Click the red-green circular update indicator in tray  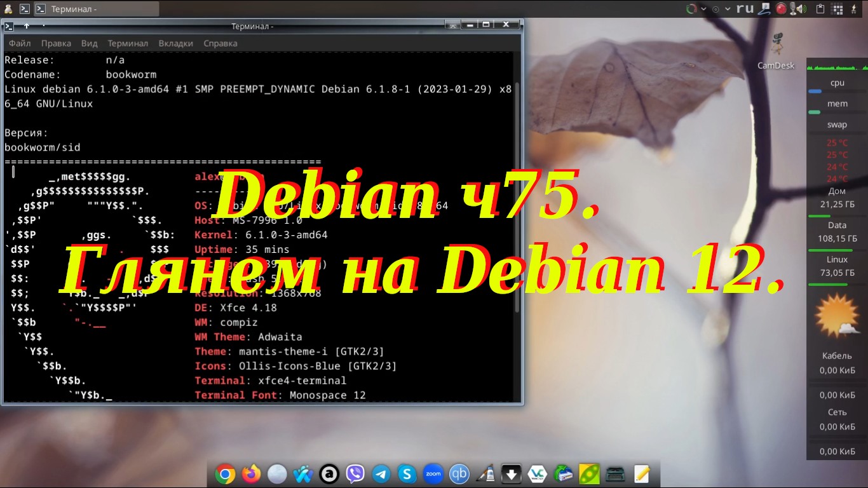point(691,9)
